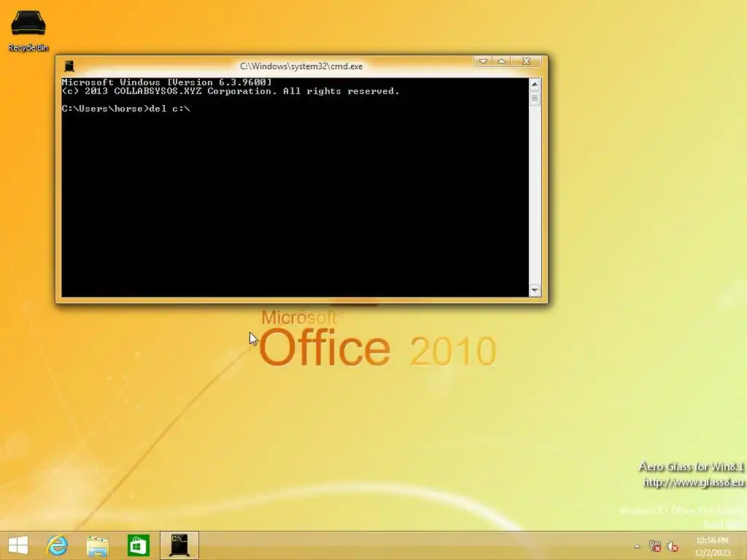This screenshot has height=560, width=747.
Task: Click the 'Microsoft Windows [Version 6.3.9600]' line
Action: pyautogui.click(x=167, y=82)
